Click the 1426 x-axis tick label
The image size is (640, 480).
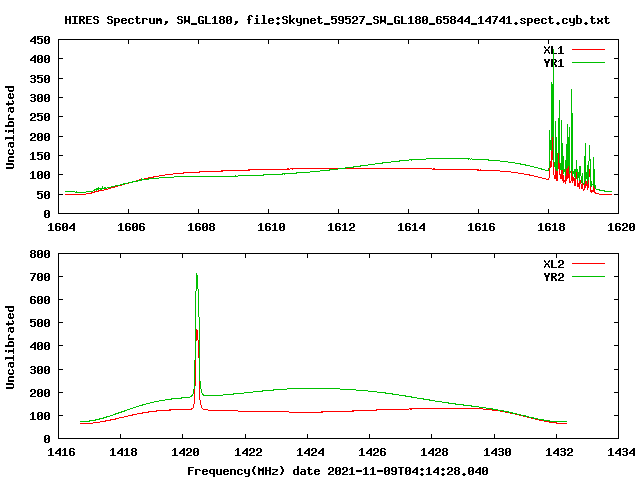(372, 452)
